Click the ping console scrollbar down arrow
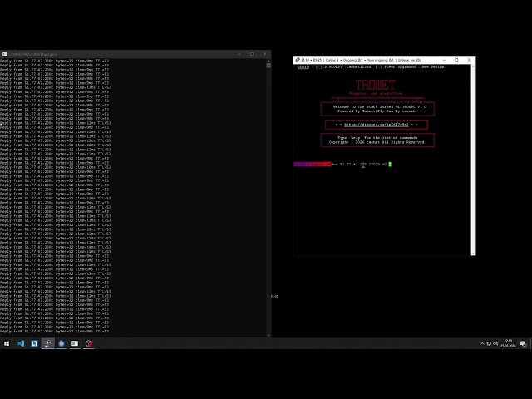Image resolution: width=532 pixels, height=399 pixels. click(x=268, y=335)
